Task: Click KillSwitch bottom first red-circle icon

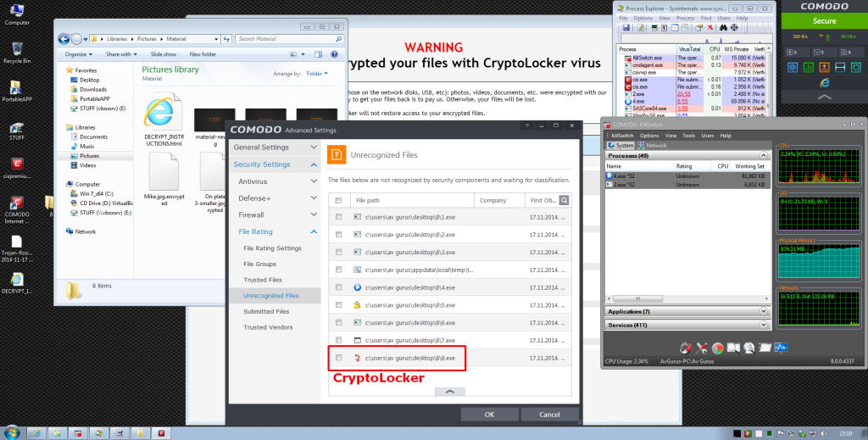Action: 685,348
